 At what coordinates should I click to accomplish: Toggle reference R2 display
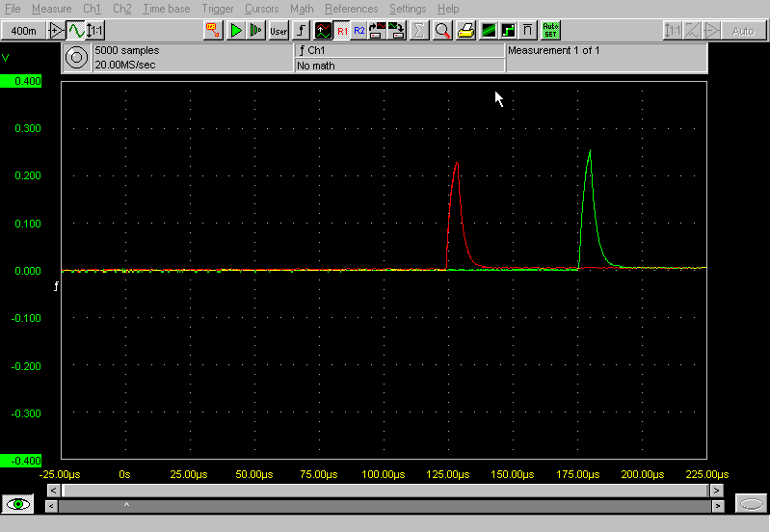point(358,31)
